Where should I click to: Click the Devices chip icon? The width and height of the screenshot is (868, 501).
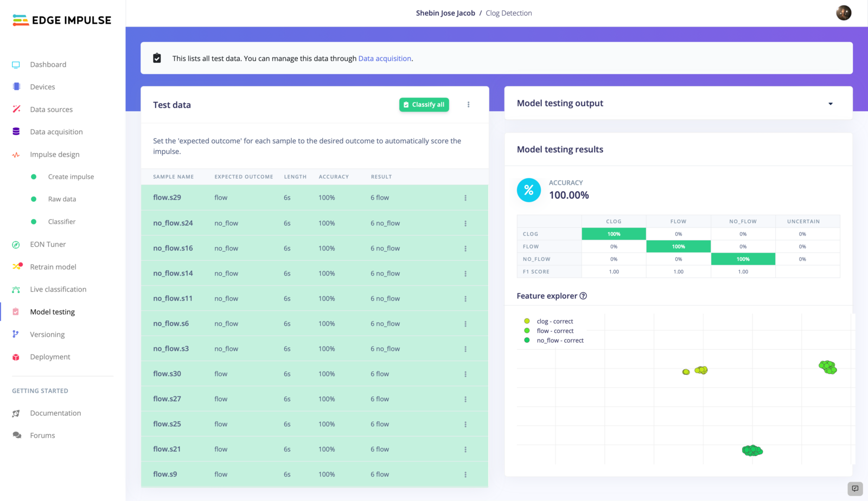pyautogui.click(x=16, y=87)
